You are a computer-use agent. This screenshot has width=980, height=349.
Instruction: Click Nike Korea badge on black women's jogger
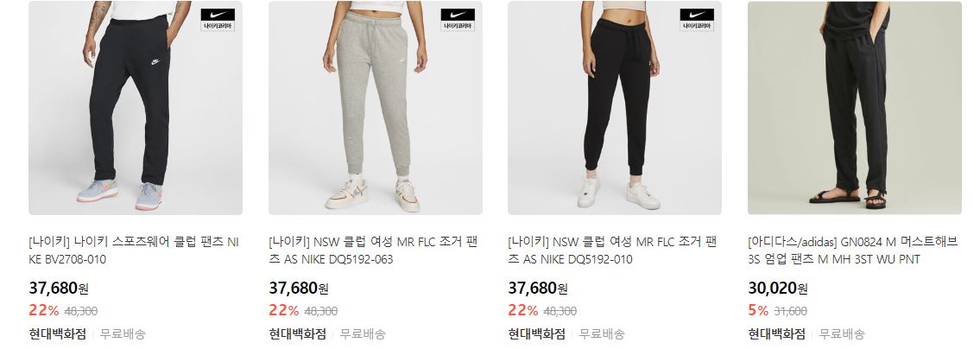pyautogui.click(x=697, y=19)
